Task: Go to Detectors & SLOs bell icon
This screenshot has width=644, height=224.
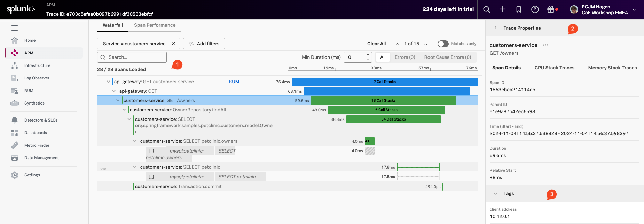Action: click(15, 120)
